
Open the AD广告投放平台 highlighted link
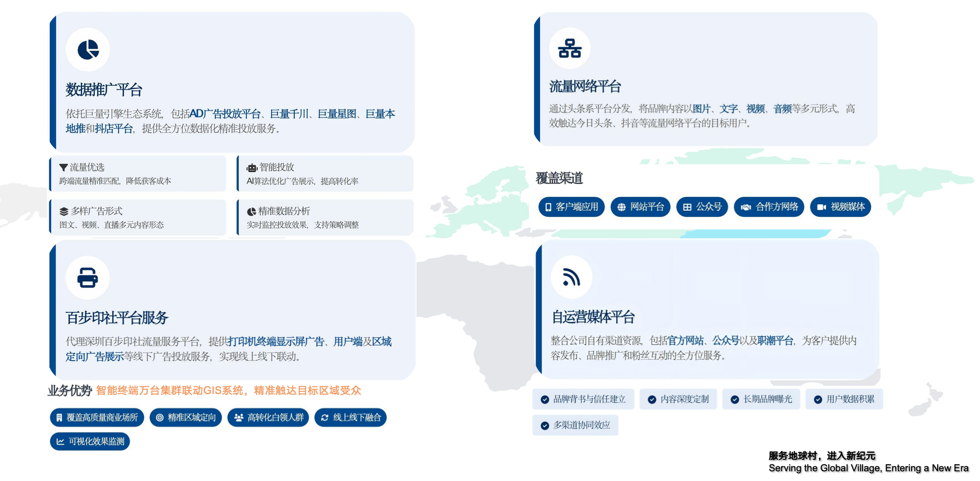(225, 114)
